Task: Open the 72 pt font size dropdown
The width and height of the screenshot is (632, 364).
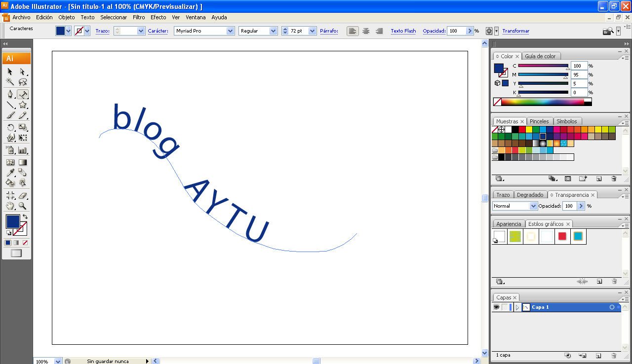Action: [312, 31]
